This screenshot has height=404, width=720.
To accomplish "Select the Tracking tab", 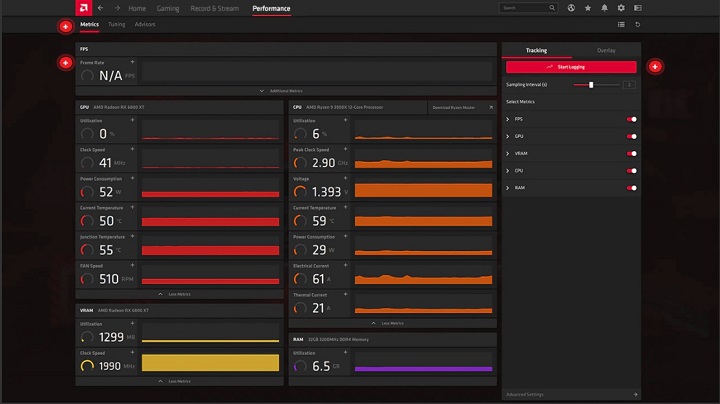I will click(536, 50).
